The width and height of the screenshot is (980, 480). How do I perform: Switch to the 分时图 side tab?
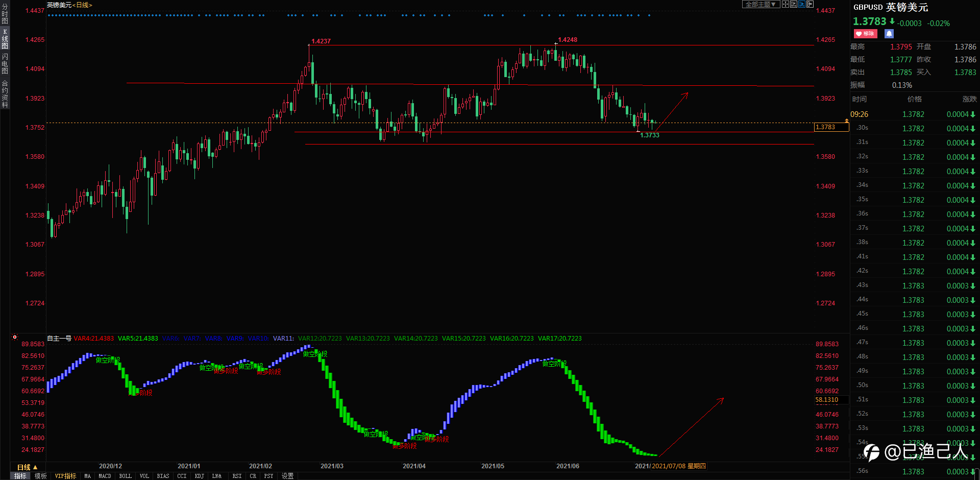[x=5, y=14]
